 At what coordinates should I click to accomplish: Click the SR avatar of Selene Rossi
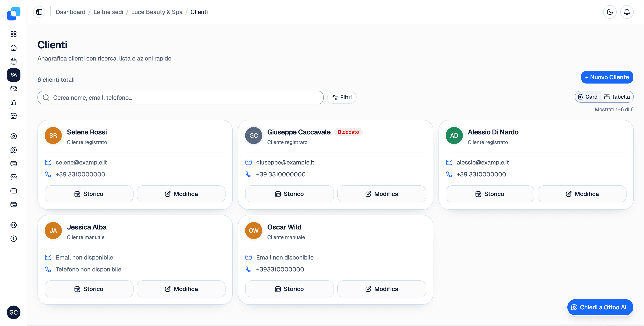pyautogui.click(x=53, y=136)
